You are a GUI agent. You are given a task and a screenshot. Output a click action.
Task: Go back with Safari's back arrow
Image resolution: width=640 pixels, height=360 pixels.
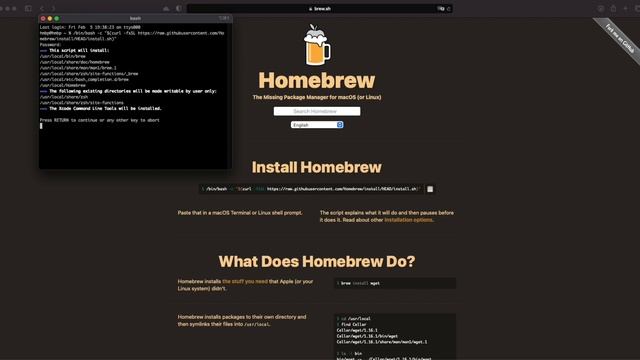pyautogui.click(x=42, y=8)
